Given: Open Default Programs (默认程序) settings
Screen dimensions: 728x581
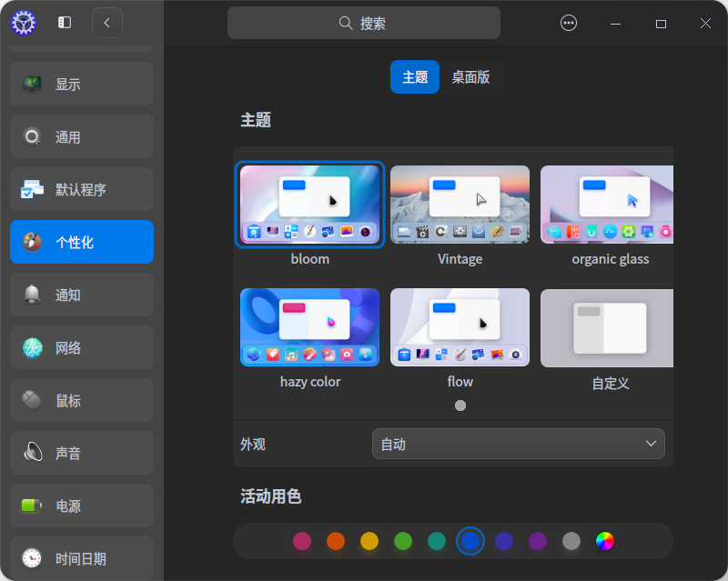Looking at the screenshot, I should coord(82,189).
